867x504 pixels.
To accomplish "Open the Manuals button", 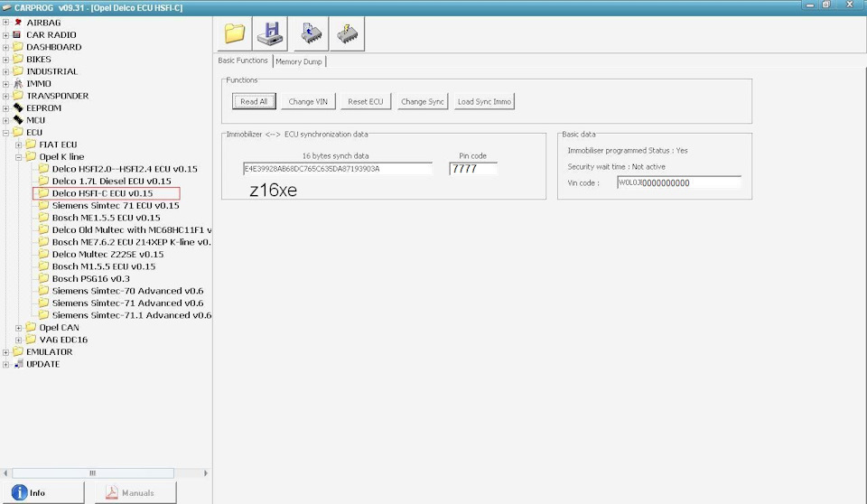I will coord(135,492).
